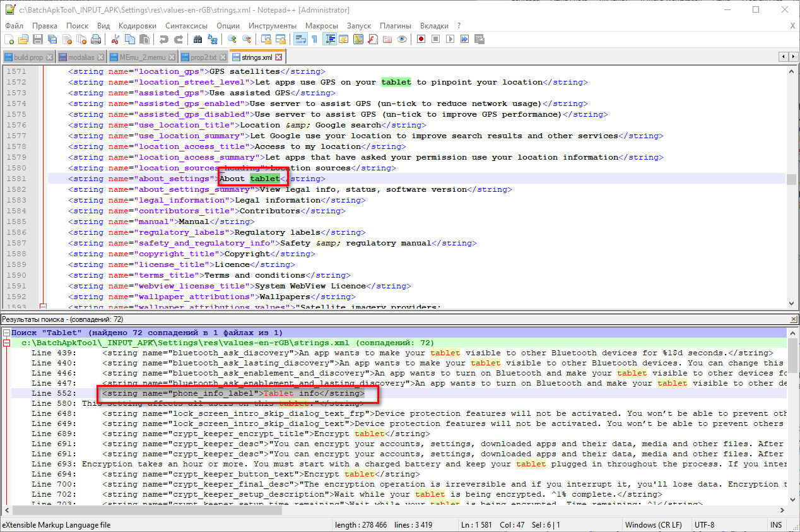This screenshot has height=532, width=800.
Task: Click the Open file folder icon
Action: [23, 39]
